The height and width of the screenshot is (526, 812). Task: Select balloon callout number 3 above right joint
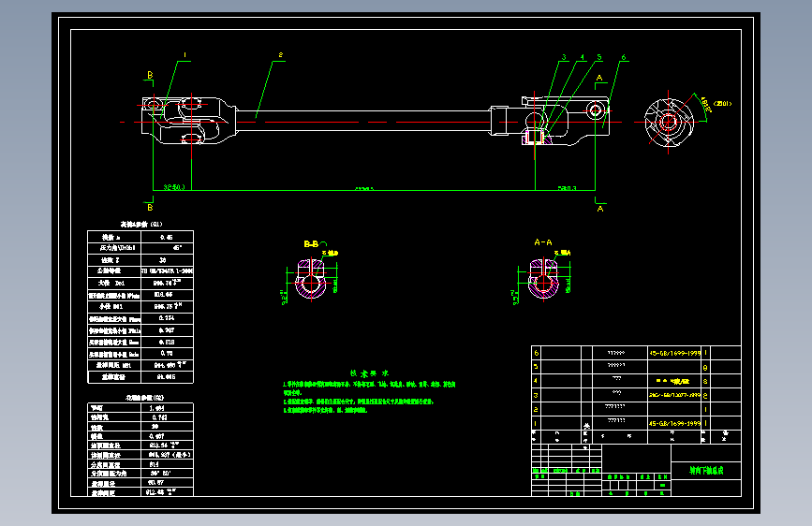coord(564,57)
